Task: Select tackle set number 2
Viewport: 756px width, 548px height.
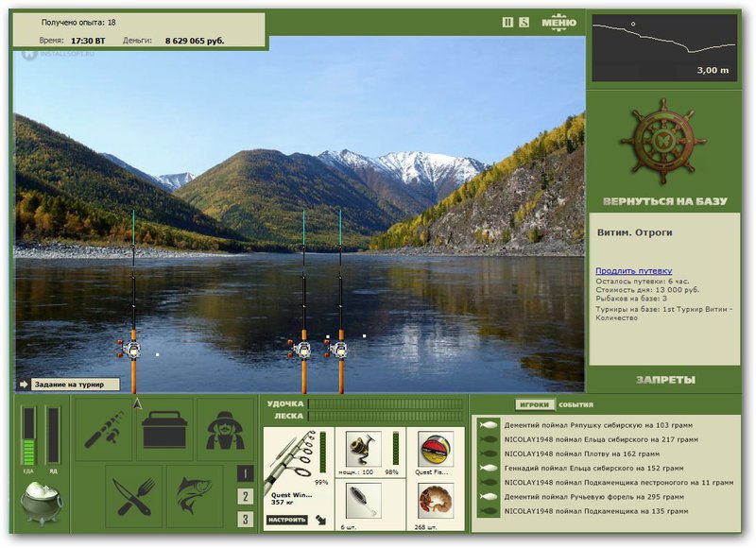Action: [245, 496]
